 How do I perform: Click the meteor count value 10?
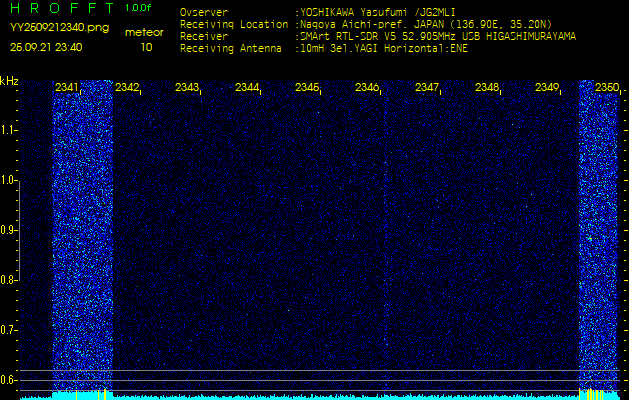point(147,47)
